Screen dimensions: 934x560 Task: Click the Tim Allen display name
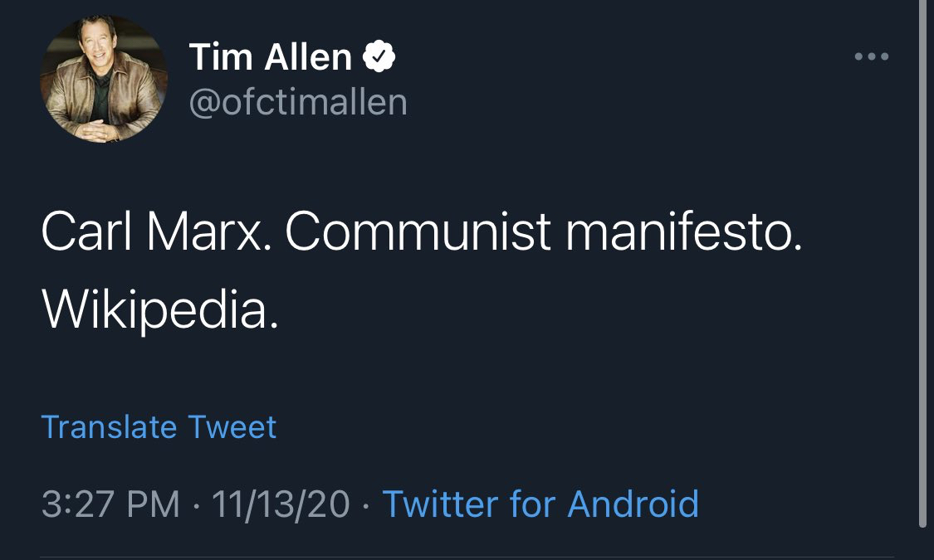tap(271, 57)
